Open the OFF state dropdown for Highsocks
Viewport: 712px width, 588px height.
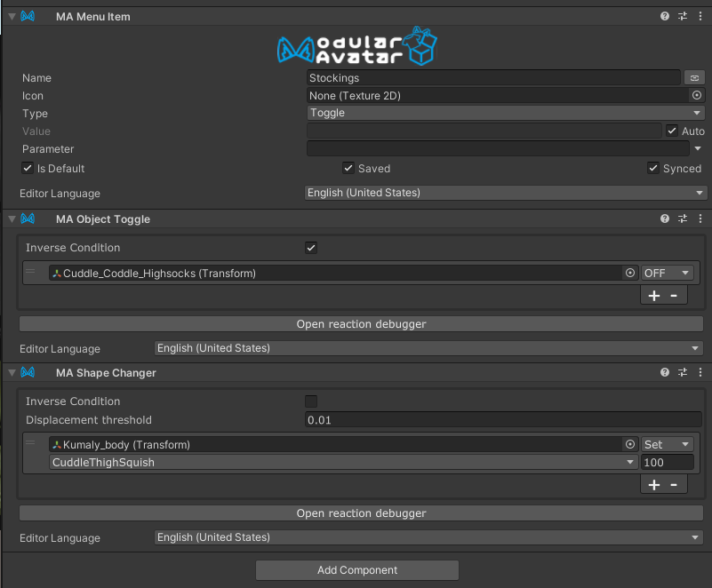pyautogui.click(x=667, y=273)
